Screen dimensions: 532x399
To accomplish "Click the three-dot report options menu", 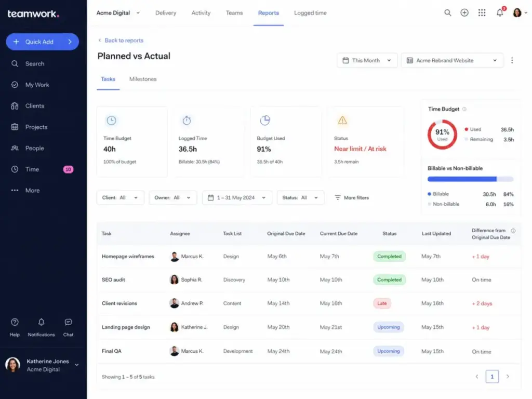I will (512, 60).
